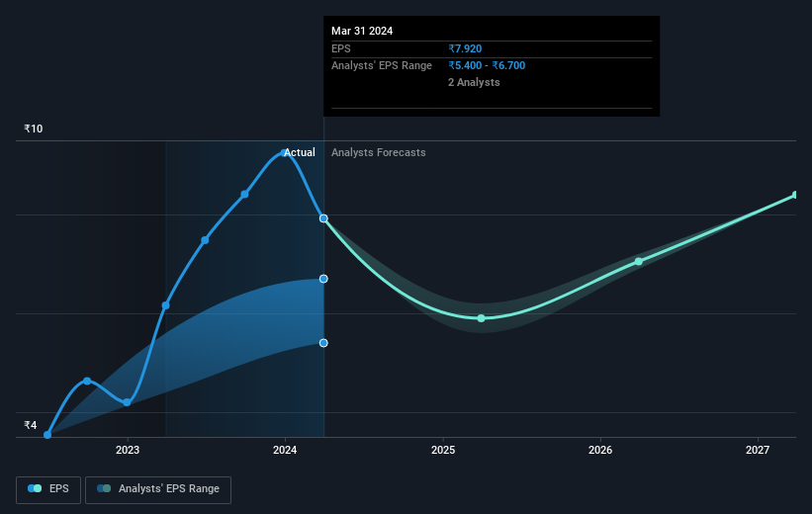Click the EPS peak point near 2024
This screenshot has width=812, height=514.
point(284,152)
